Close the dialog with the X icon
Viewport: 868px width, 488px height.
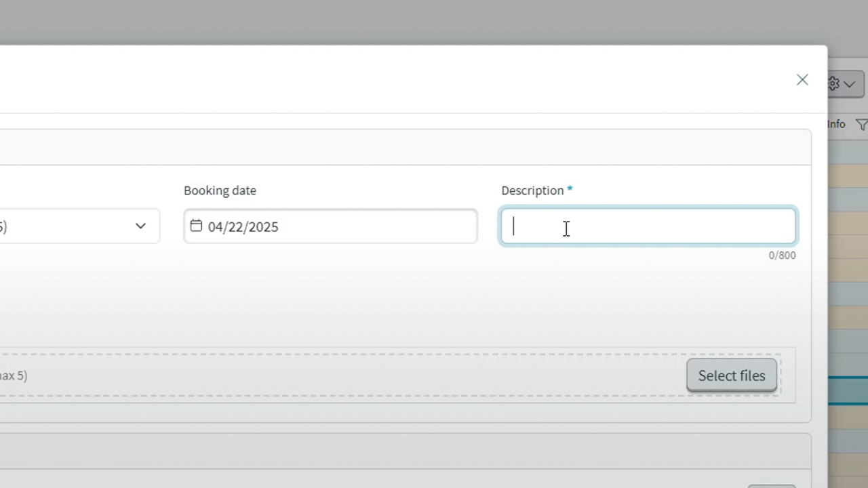pos(802,80)
